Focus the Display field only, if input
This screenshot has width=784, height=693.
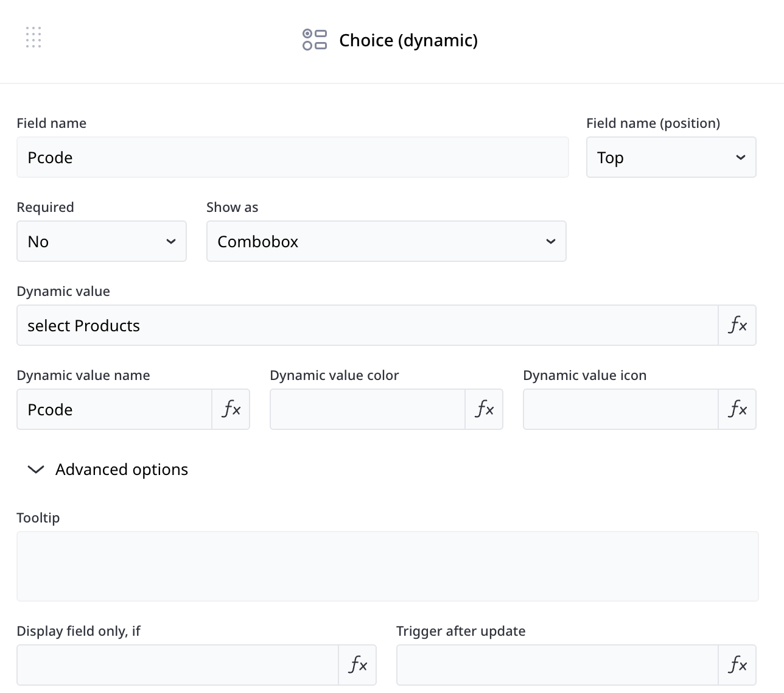click(177, 665)
